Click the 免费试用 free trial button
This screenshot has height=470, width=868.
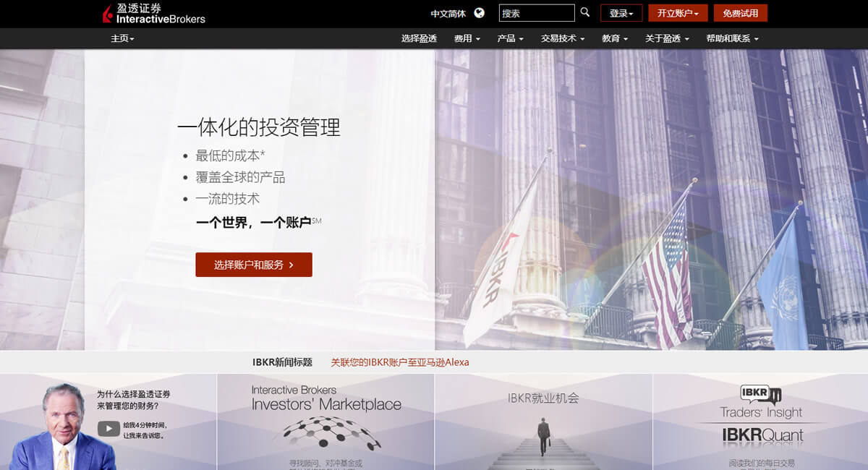click(x=740, y=13)
